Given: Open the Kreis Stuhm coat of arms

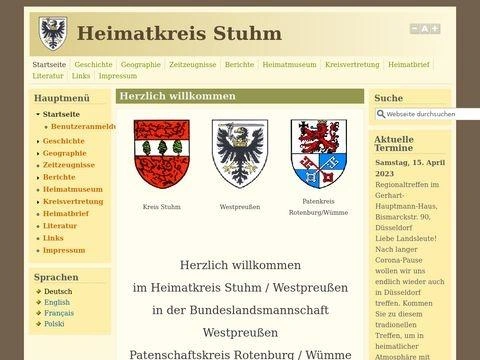Looking at the screenshot, I should click(x=162, y=154).
